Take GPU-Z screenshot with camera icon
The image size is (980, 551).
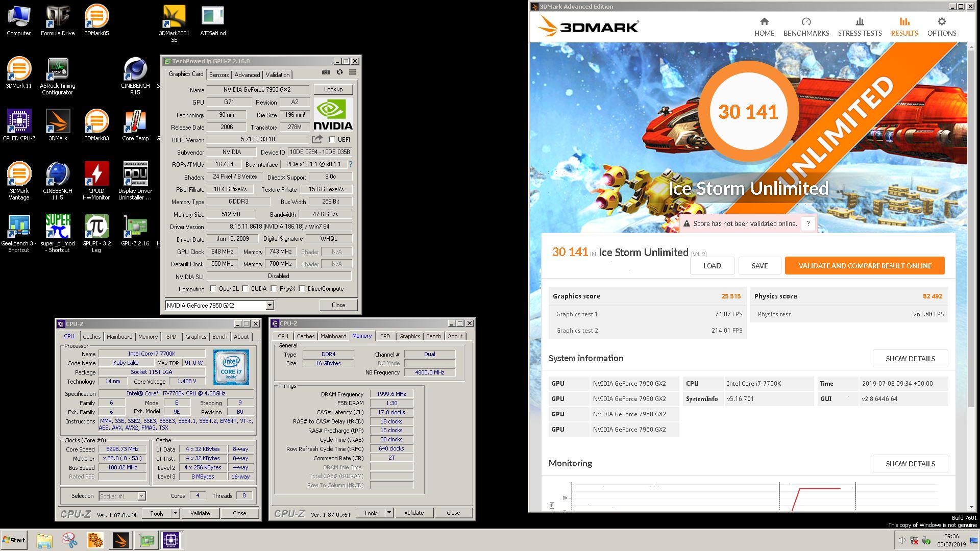[326, 72]
